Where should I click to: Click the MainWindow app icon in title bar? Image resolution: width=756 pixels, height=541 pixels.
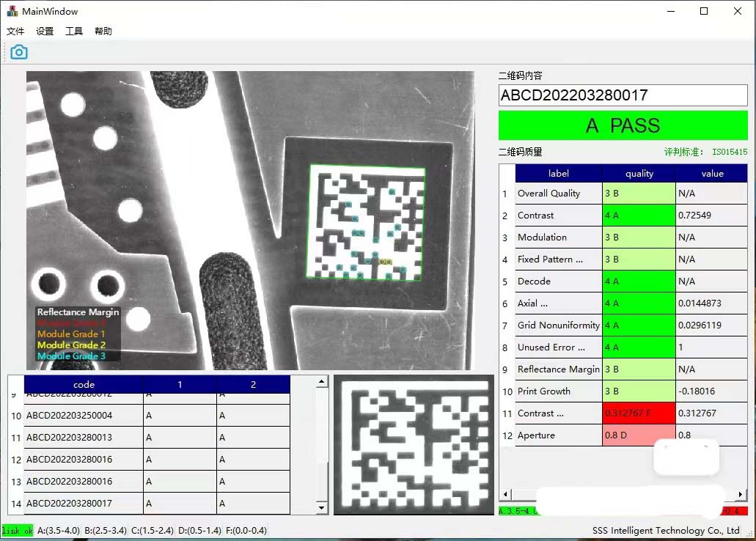coord(12,11)
